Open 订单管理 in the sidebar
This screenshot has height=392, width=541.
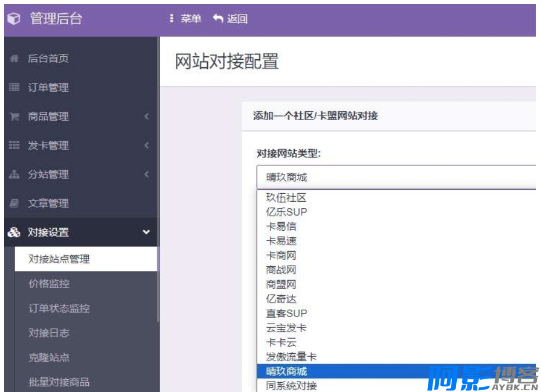coord(48,87)
